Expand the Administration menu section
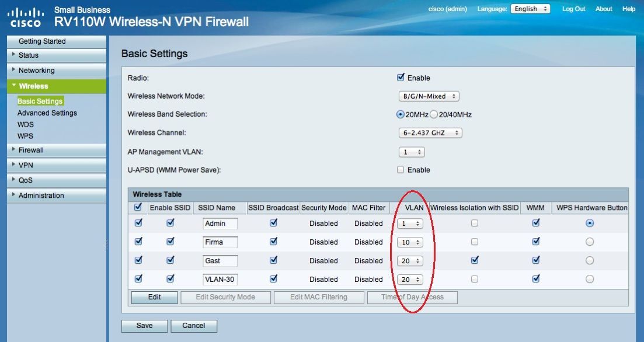 click(x=57, y=195)
